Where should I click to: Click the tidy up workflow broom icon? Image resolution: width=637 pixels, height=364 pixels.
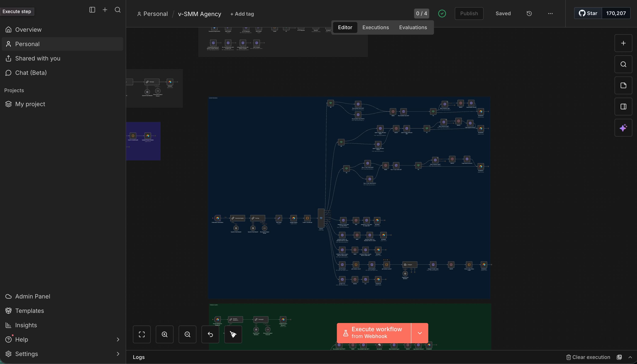233,334
